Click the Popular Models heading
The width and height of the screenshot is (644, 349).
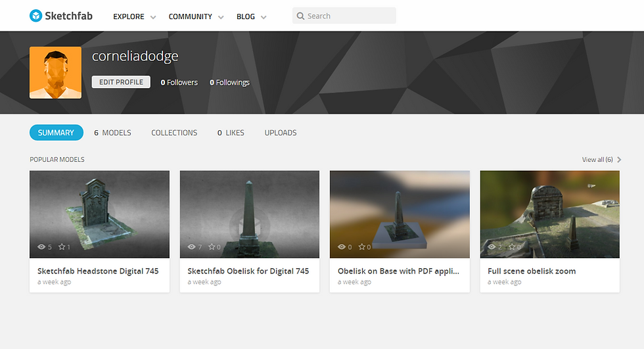pos(57,159)
